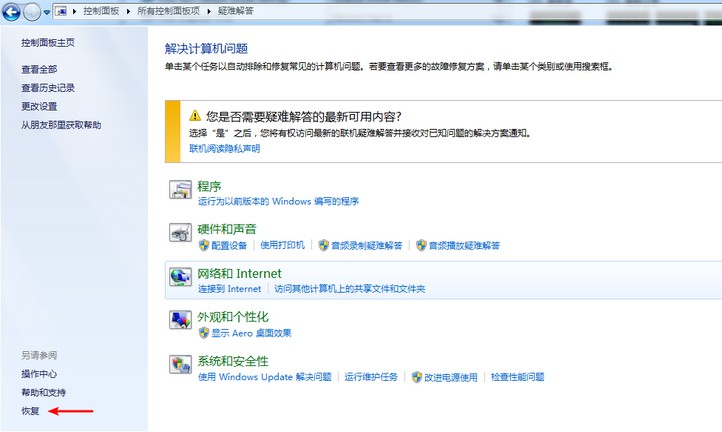Open the 运行维护任务 link
The image size is (722, 432).
click(x=371, y=377)
